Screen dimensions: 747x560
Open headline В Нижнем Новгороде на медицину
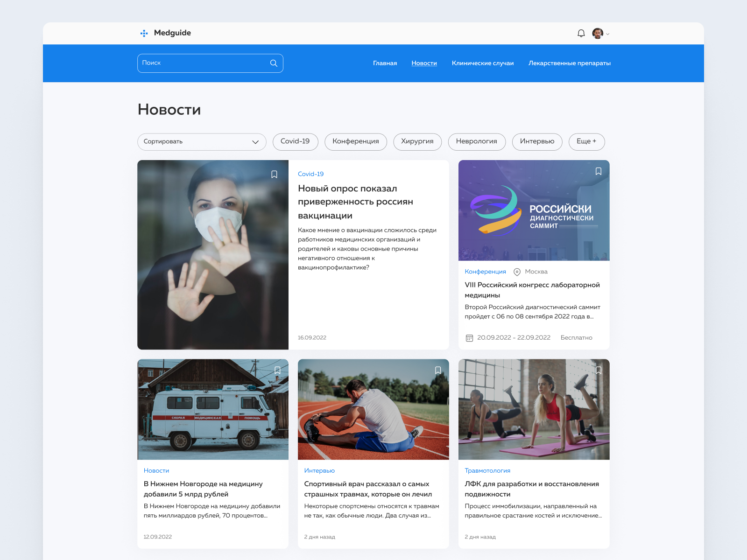203,489
